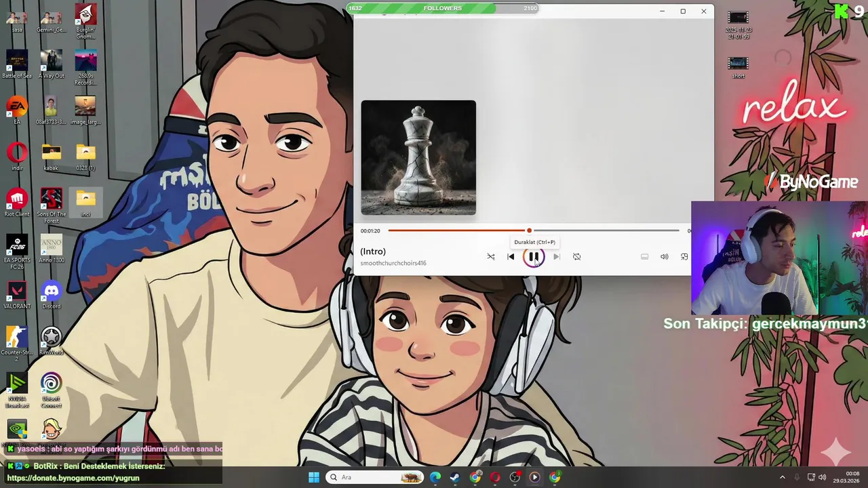Select the Discord desktop icon
Viewport: 868px width, 488px height.
[51, 295]
